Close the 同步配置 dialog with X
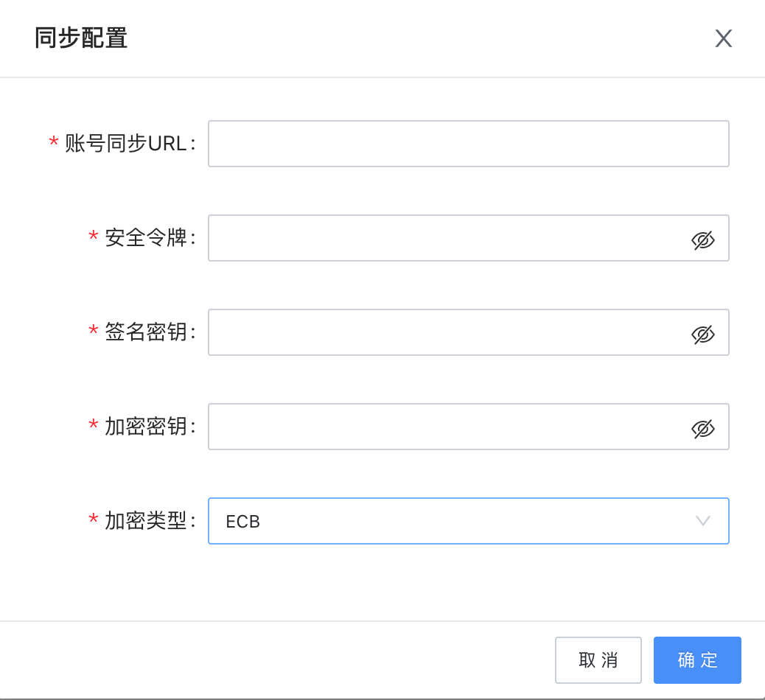The width and height of the screenshot is (765, 700). (x=724, y=38)
